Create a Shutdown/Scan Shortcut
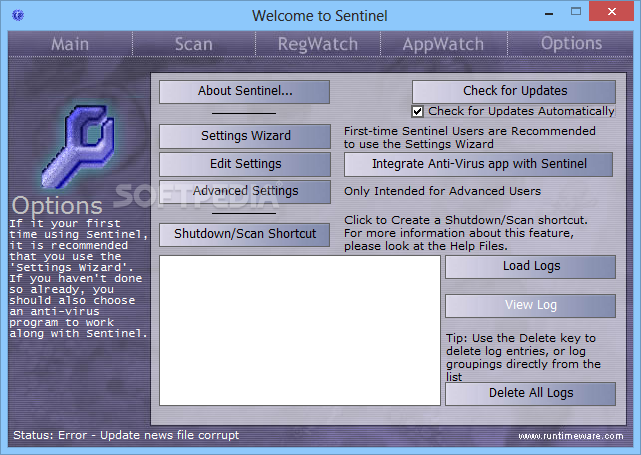The height and width of the screenshot is (455, 641). [244, 234]
